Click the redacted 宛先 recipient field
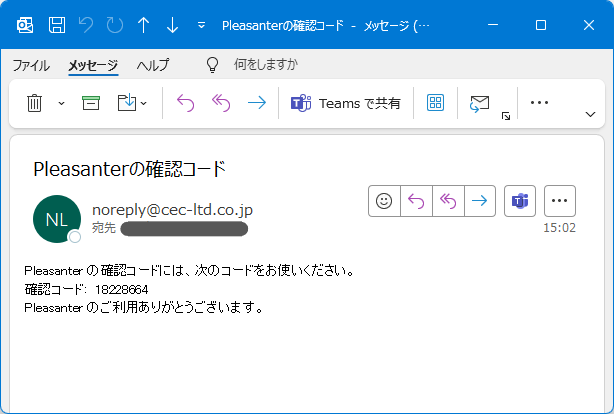The height and width of the screenshot is (414, 614). pos(184,229)
